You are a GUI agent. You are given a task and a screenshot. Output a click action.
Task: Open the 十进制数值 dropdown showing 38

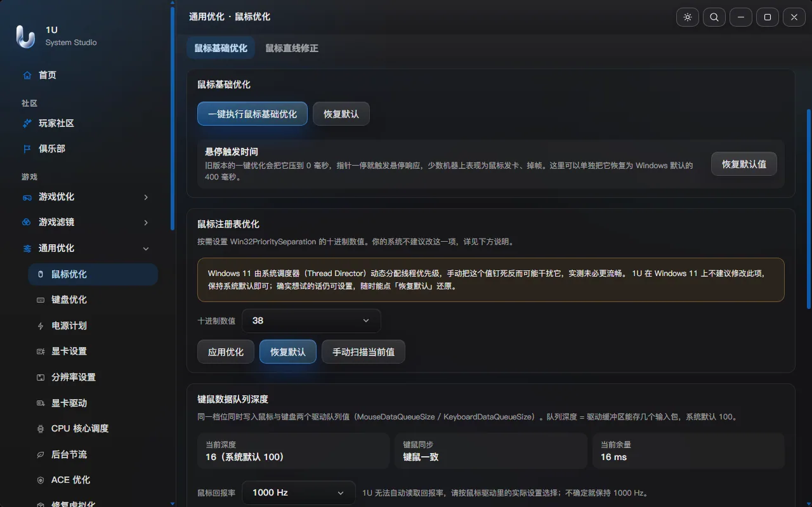pos(311,320)
